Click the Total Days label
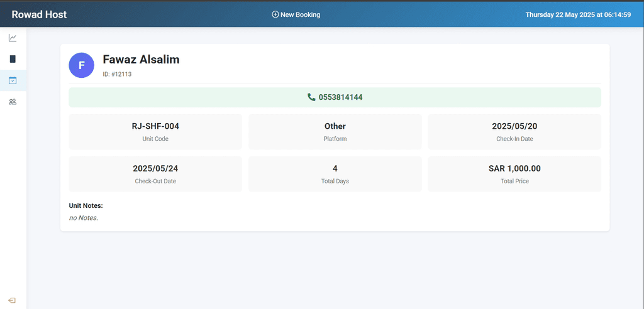 335,181
